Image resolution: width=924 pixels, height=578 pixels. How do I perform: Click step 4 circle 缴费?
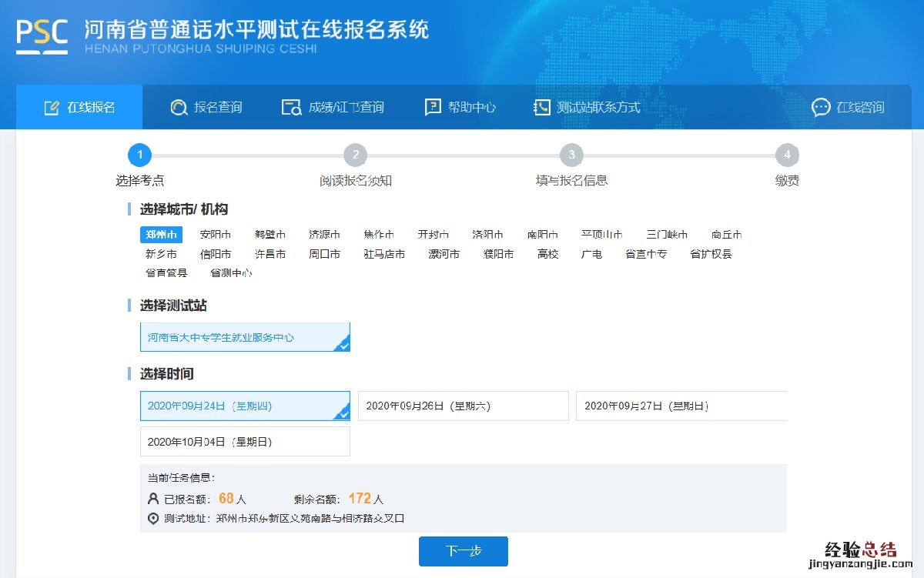[x=787, y=155]
